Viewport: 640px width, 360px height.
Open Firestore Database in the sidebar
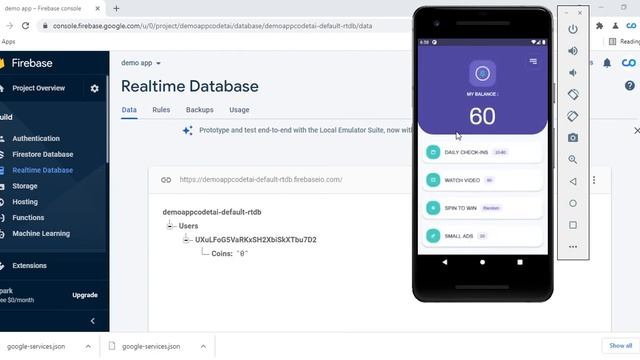(x=43, y=154)
